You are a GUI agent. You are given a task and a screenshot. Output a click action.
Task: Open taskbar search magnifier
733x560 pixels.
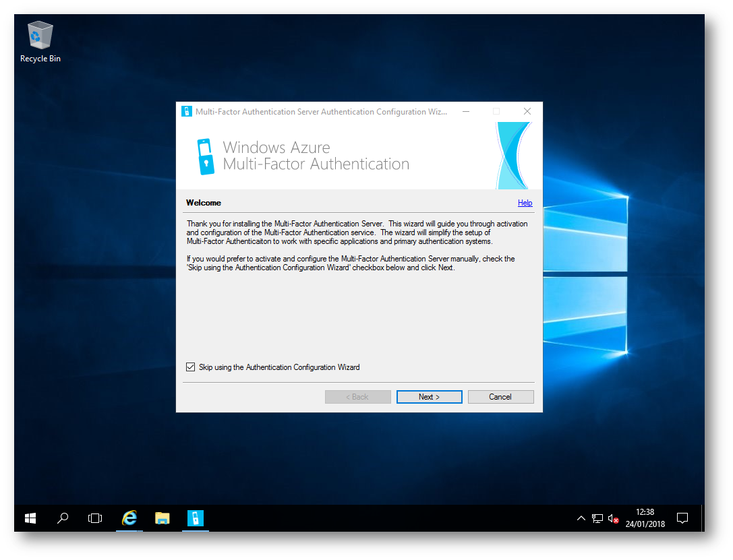pyautogui.click(x=63, y=518)
